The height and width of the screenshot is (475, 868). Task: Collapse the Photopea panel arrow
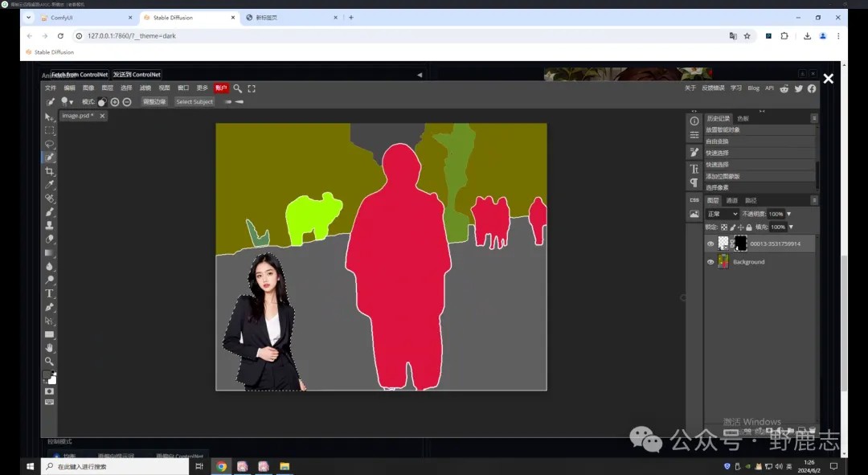(420, 75)
